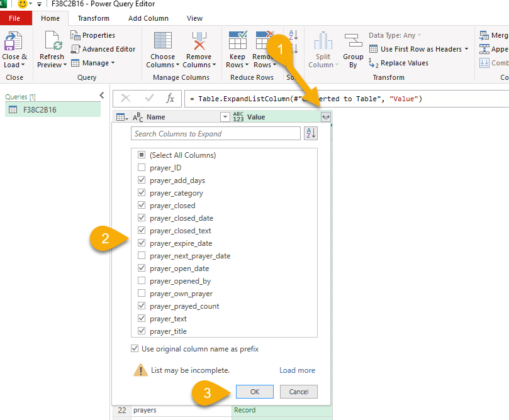The width and height of the screenshot is (509, 420).
Task: Click the expand icon on Value column
Action: [x=325, y=117]
